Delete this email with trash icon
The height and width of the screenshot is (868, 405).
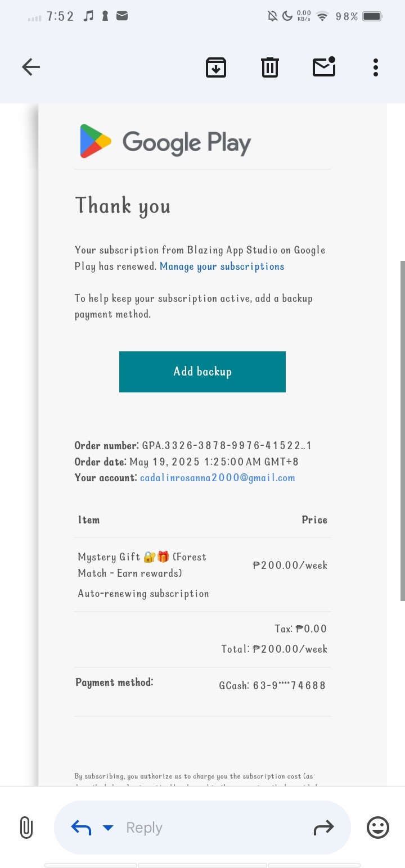click(270, 67)
